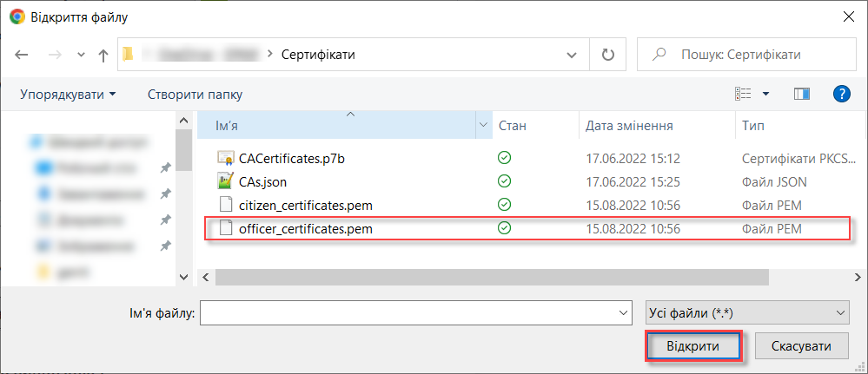Screen dimensions: 868x374
Task: Open the help question mark icon
Action: tap(841, 94)
